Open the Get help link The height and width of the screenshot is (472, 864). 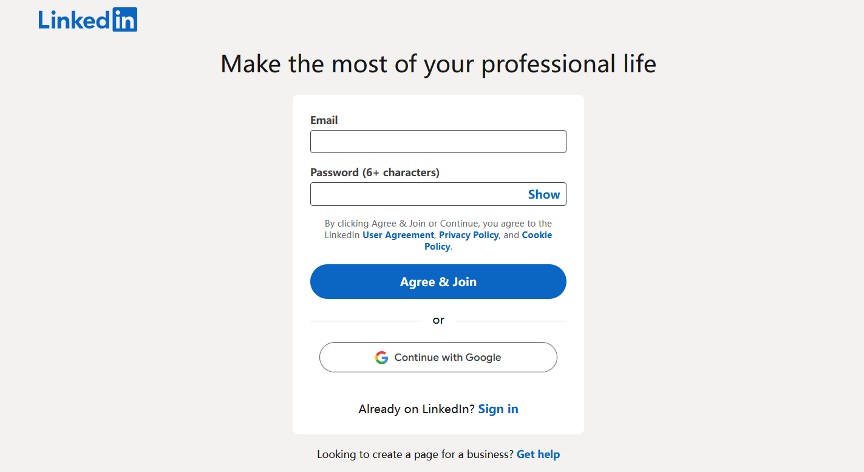(x=538, y=455)
